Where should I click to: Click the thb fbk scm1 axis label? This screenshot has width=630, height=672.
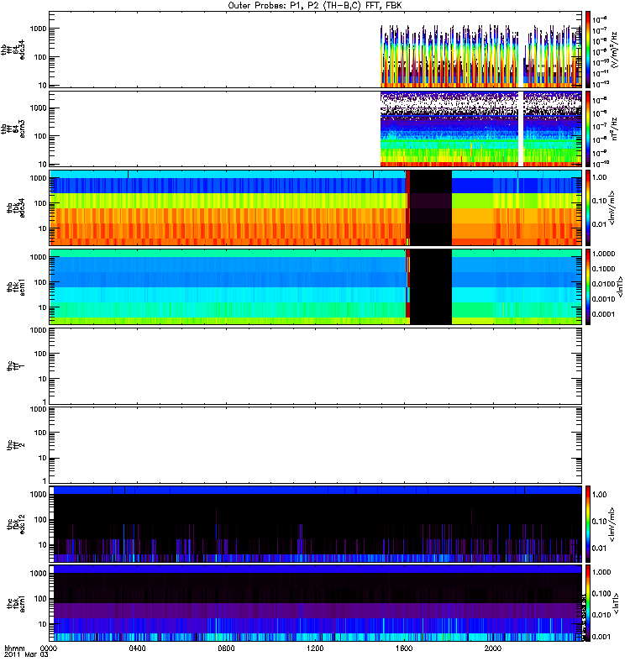pyautogui.click(x=15, y=287)
